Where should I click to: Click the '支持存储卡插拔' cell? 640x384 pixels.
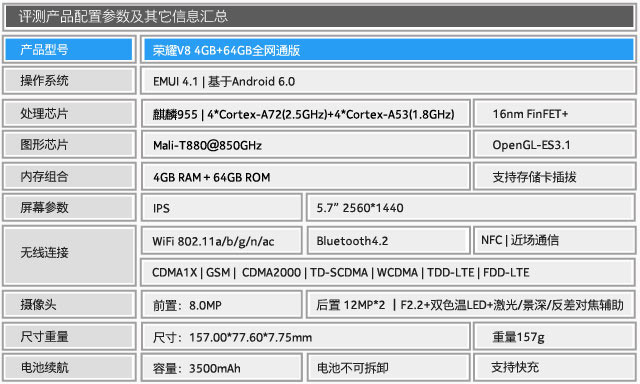555,176
